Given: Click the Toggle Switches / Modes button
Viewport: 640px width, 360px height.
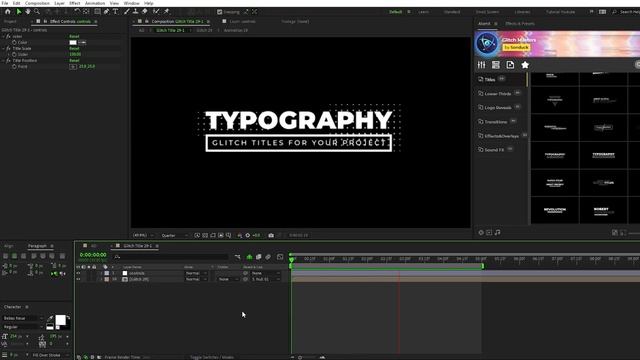Looking at the screenshot, I should (x=211, y=357).
